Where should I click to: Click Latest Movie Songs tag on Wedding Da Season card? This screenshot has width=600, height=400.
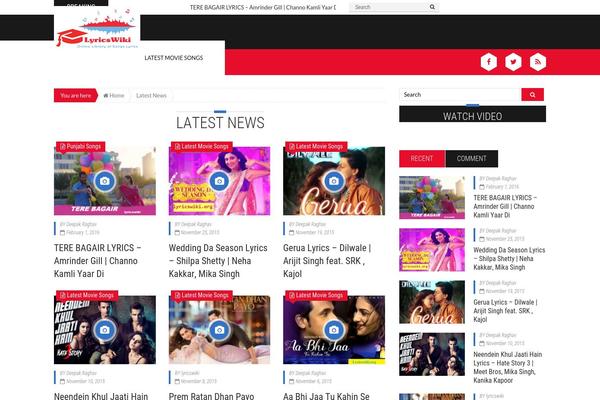(201, 146)
